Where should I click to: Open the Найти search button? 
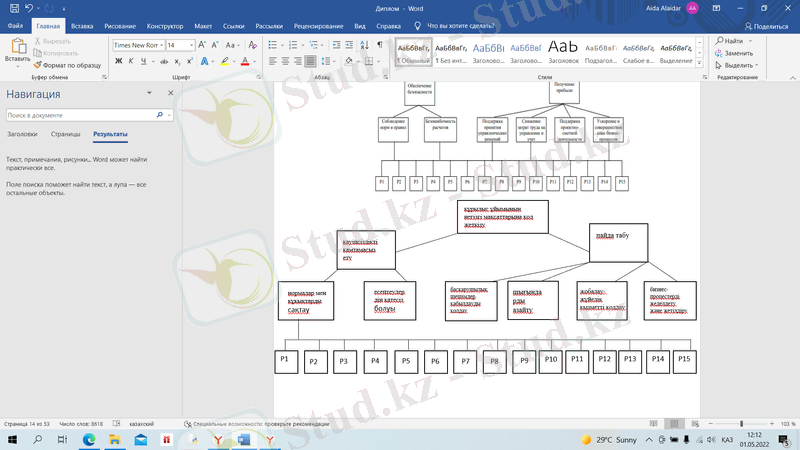pos(729,41)
